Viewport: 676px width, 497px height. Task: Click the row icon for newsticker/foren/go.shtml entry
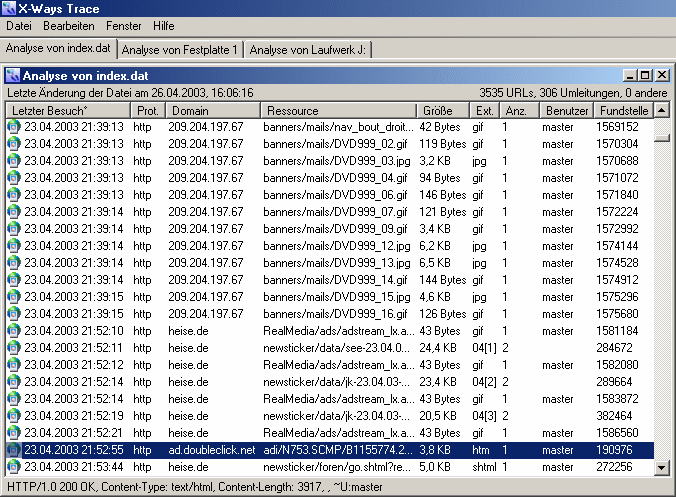13,467
